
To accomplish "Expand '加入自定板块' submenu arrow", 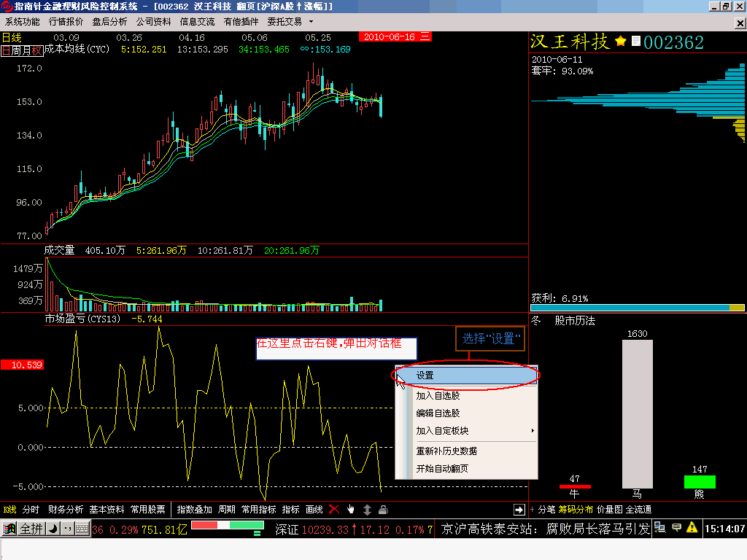I will (x=532, y=430).
